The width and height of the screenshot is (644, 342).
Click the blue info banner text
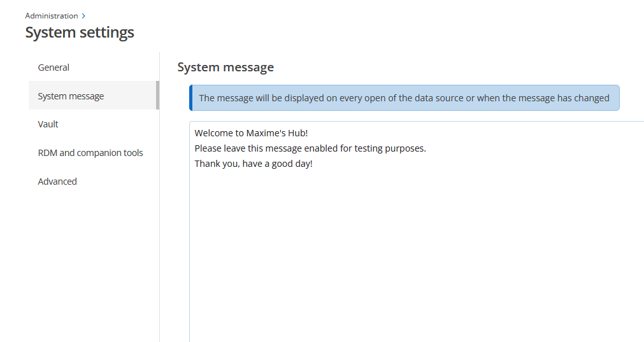point(404,98)
